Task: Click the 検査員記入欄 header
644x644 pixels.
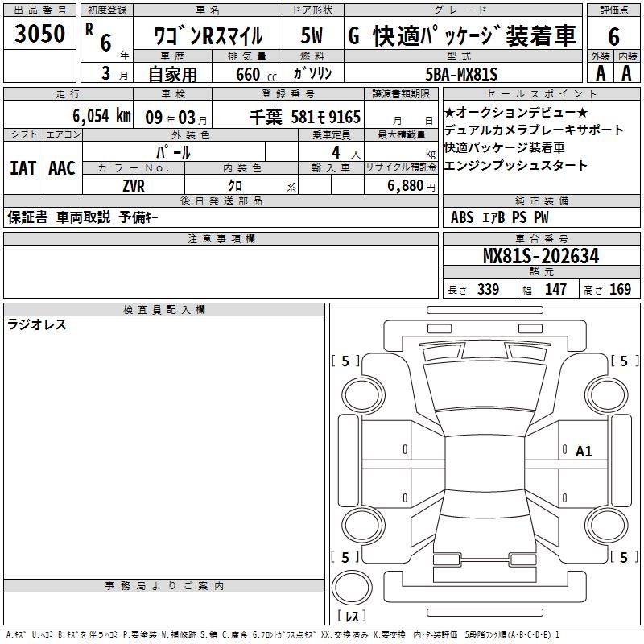Action: pos(164,310)
